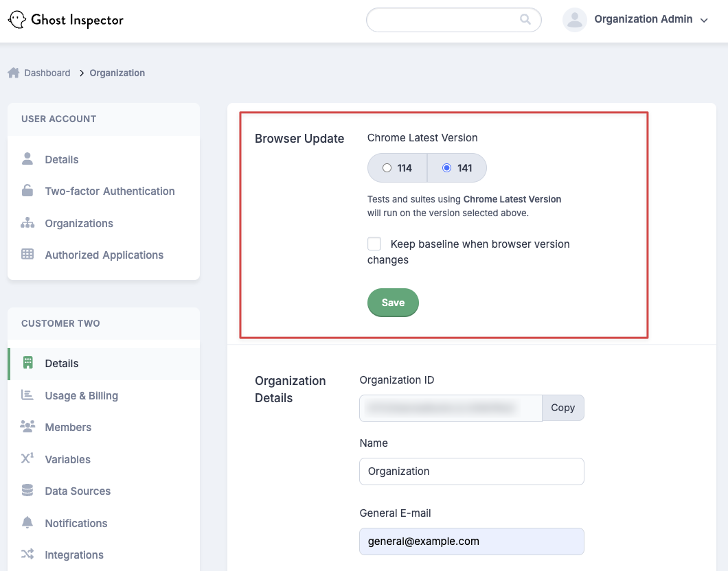
Task: Click the hierarchy icon next to Organizations
Action: point(27,223)
